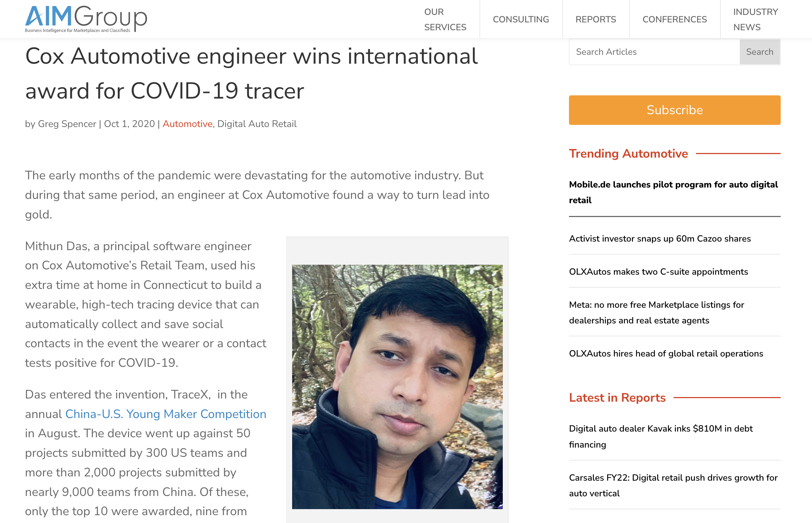Open the Our Services menu
The width and height of the screenshot is (812, 523).
445,19
